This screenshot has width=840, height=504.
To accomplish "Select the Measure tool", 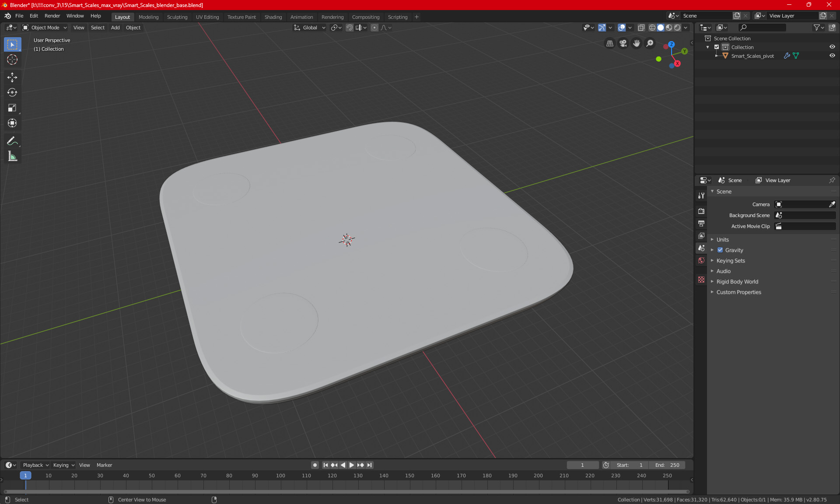I will [12, 156].
